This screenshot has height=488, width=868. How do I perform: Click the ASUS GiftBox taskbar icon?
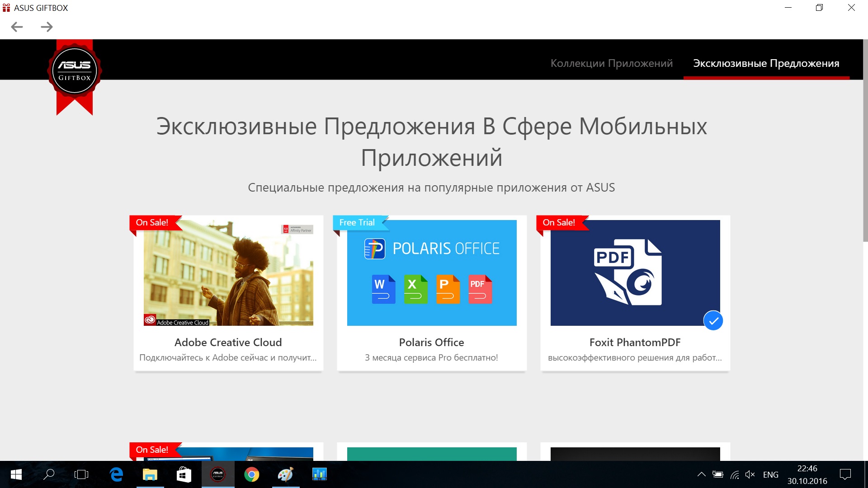(x=218, y=474)
